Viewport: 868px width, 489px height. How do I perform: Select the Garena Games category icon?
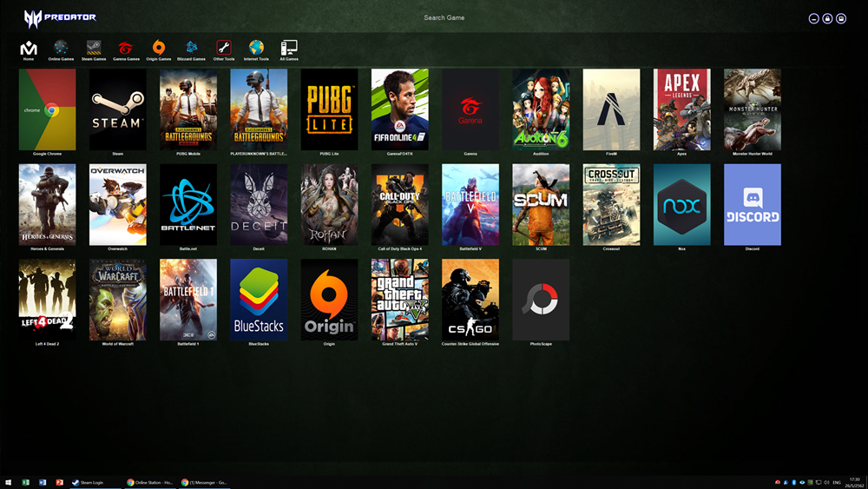point(126,49)
